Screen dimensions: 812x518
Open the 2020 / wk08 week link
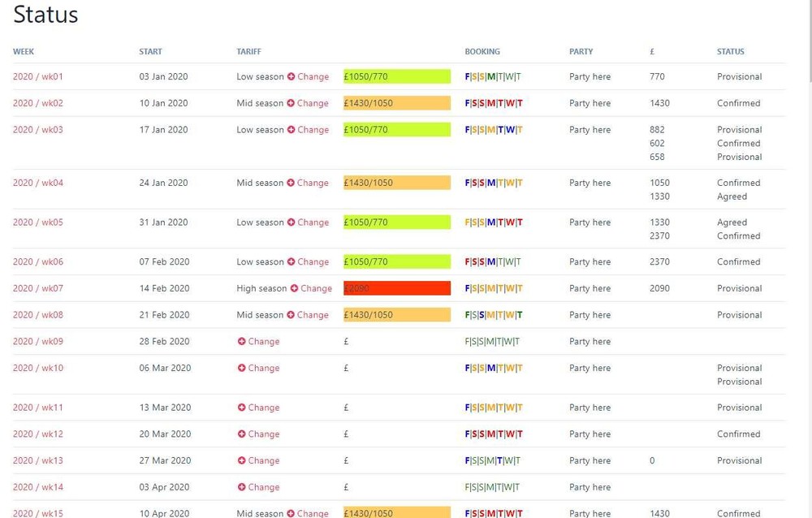click(37, 315)
